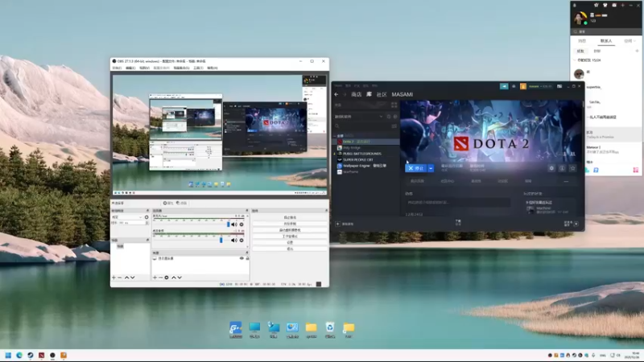The image size is (644, 362).
Task: Undock the OBS audio mixer panel
Action: tap(247, 211)
